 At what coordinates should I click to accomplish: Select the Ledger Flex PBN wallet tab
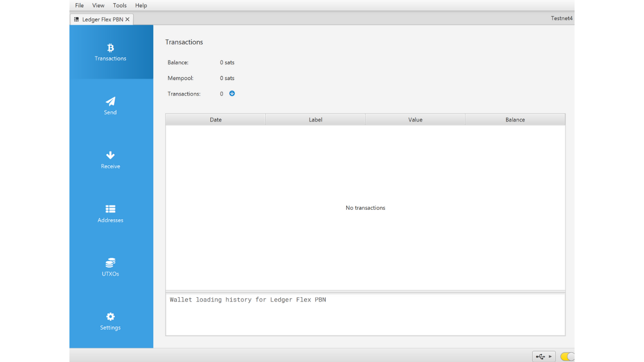(x=102, y=19)
